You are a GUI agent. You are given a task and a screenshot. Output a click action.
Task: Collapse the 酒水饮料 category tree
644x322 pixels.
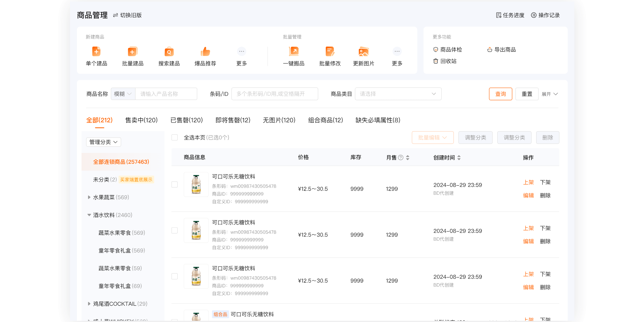coord(89,215)
